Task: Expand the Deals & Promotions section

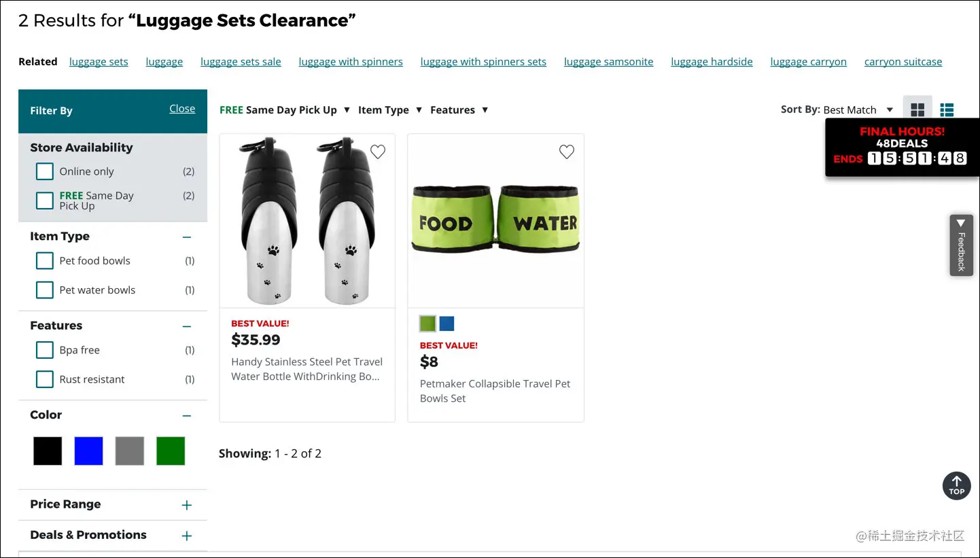Action: [187, 536]
